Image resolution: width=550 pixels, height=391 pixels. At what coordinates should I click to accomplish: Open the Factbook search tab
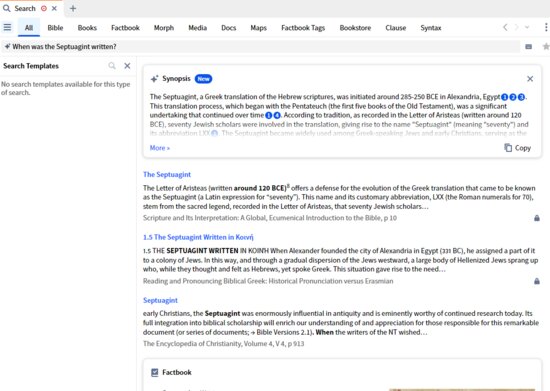point(125,28)
